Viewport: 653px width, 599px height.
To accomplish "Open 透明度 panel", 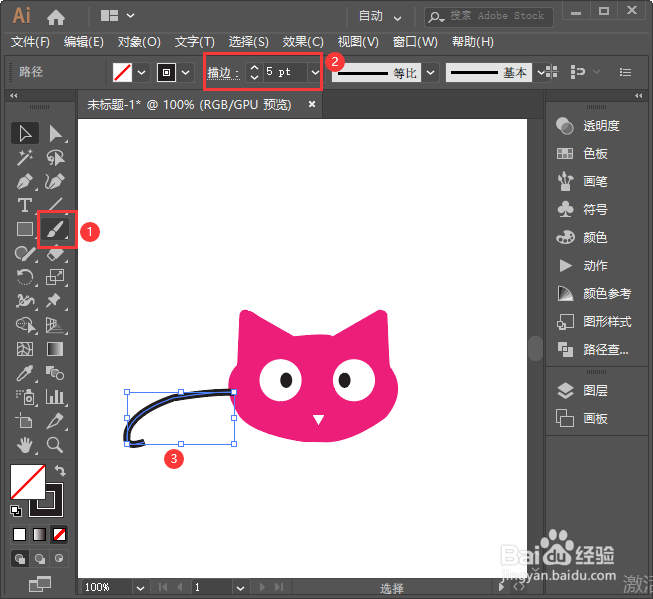I will tap(588, 126).
